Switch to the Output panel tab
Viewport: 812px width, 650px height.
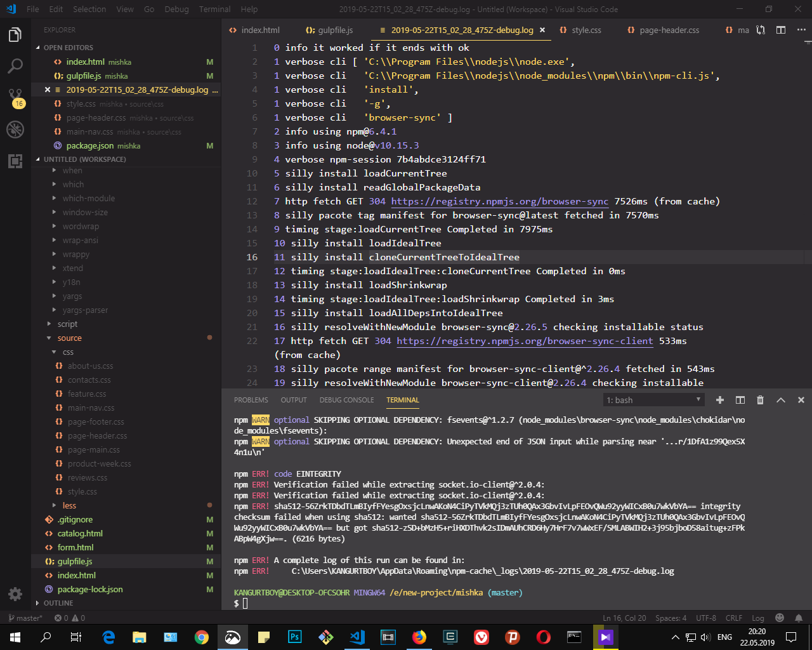(x=294, y=400)
